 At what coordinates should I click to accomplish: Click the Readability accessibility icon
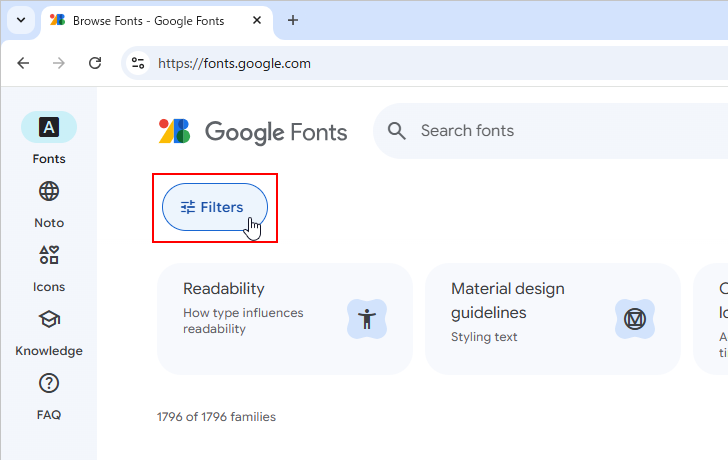(367, 319)
